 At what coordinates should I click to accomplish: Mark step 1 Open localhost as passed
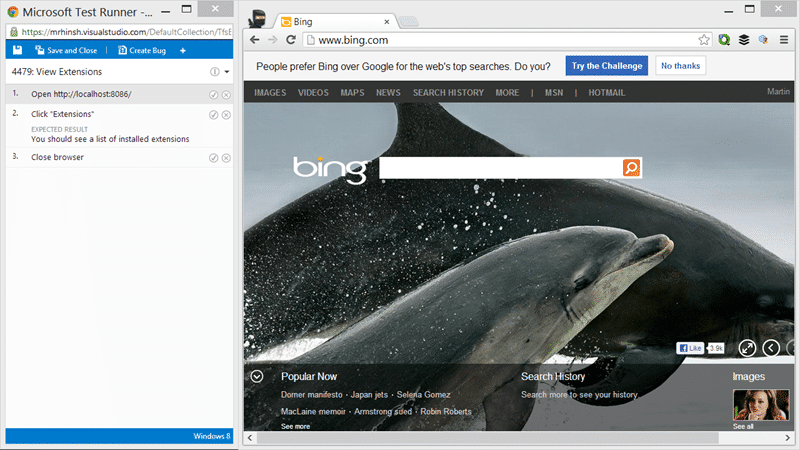coord(214,95)
